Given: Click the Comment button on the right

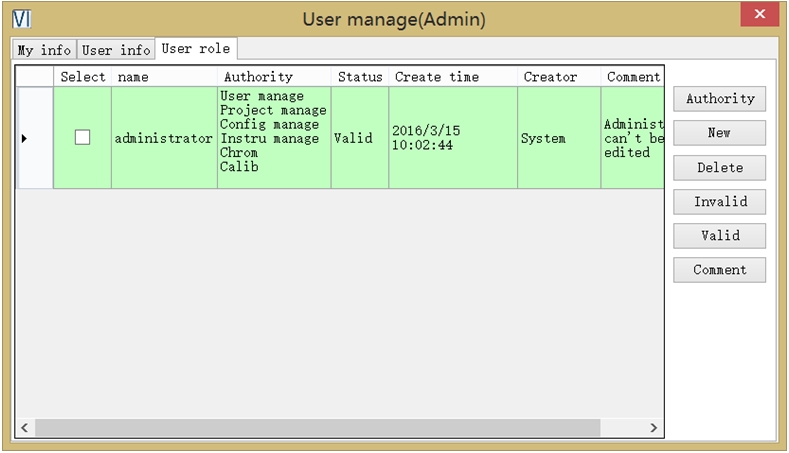Looking at the screenshot, I should [719, 270].
